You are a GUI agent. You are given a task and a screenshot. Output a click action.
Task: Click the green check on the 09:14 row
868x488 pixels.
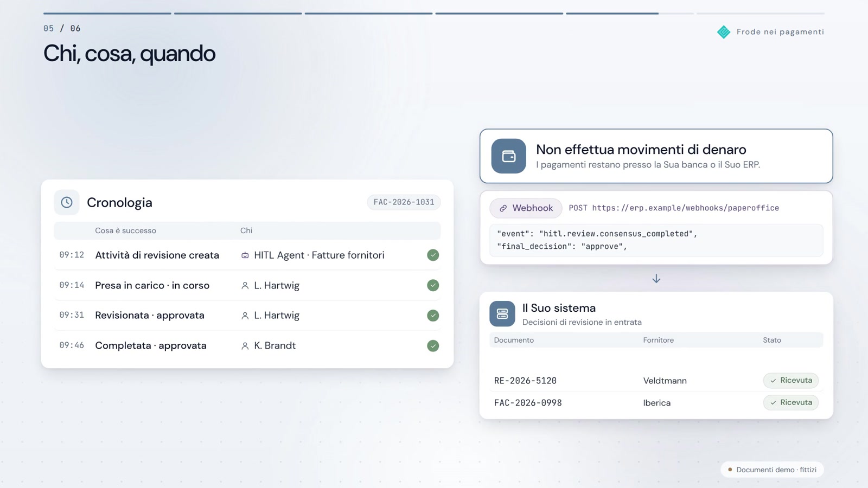(433, 285)
